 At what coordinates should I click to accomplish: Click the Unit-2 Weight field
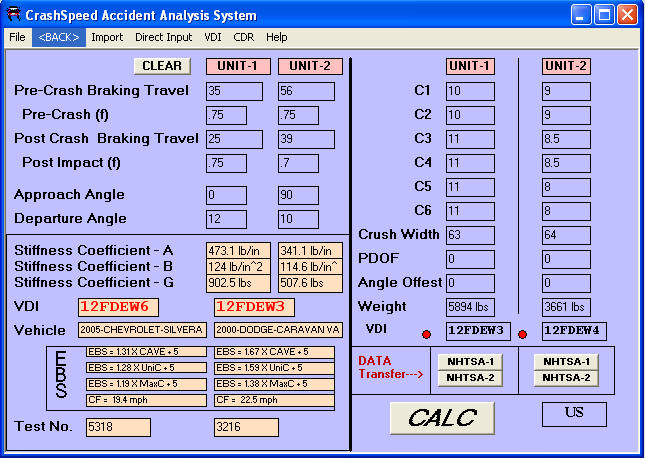pos(566,307)
